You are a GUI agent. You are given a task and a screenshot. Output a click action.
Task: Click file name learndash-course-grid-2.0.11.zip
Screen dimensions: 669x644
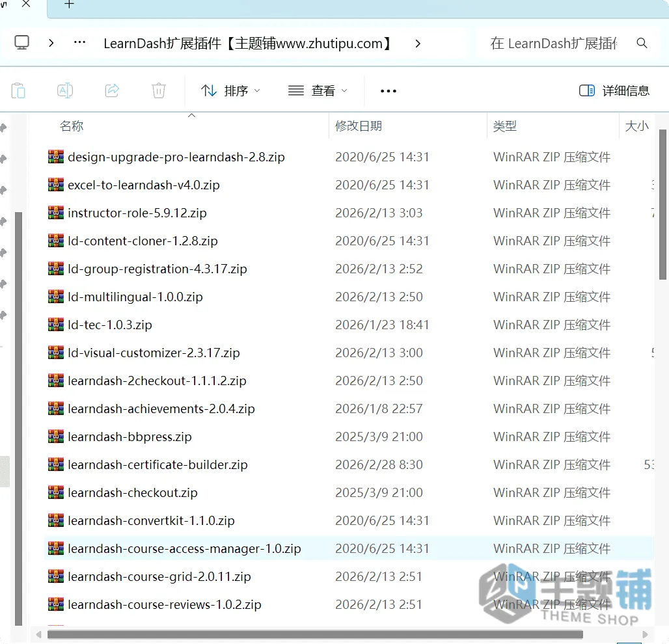tap(159, 576)
